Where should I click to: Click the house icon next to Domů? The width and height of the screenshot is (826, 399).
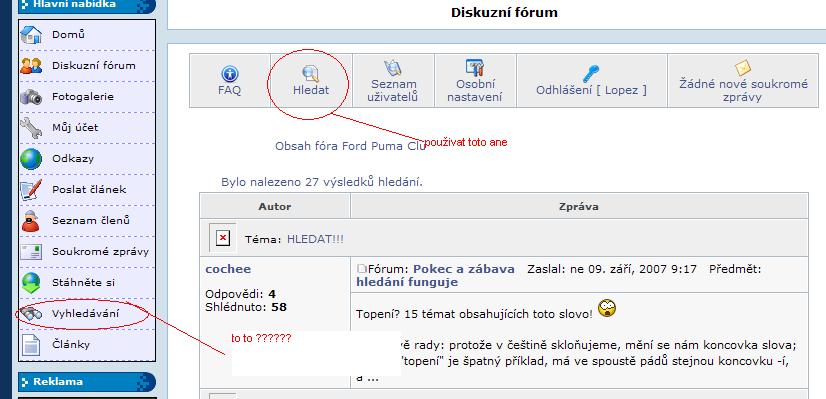[31, 35]
